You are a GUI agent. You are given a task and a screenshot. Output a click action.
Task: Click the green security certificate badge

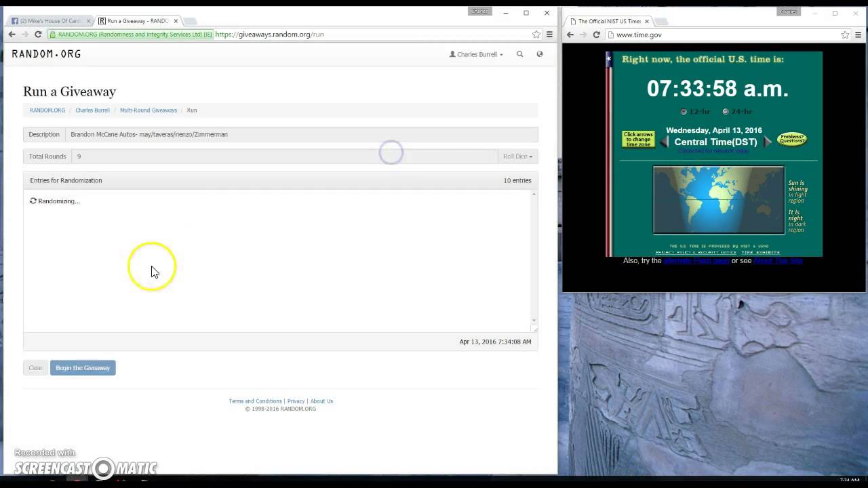pos(131,35)
